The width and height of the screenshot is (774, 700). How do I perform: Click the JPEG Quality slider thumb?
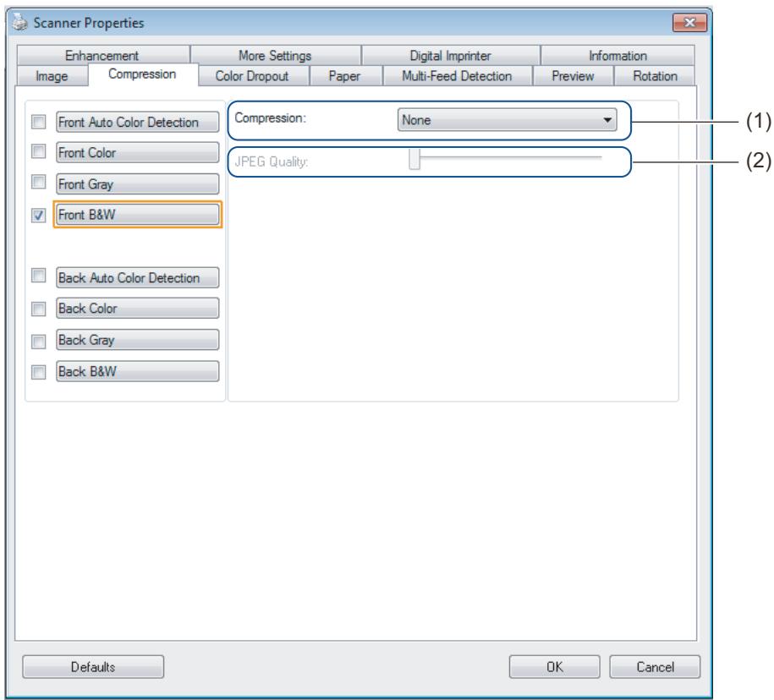[x=414, y=159]
